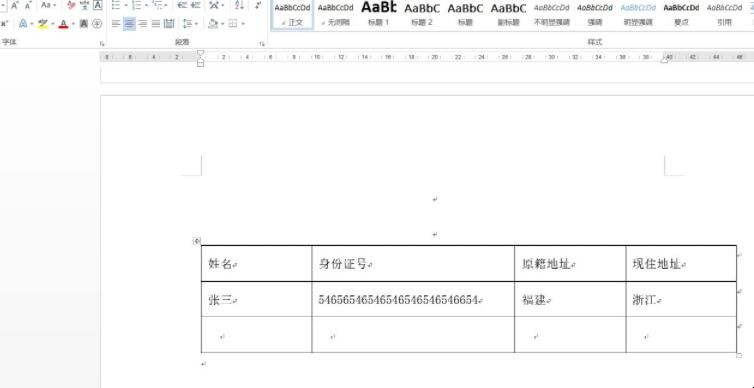Justify the paragraph text
The image size is (754, 388).
click(156, 24)
